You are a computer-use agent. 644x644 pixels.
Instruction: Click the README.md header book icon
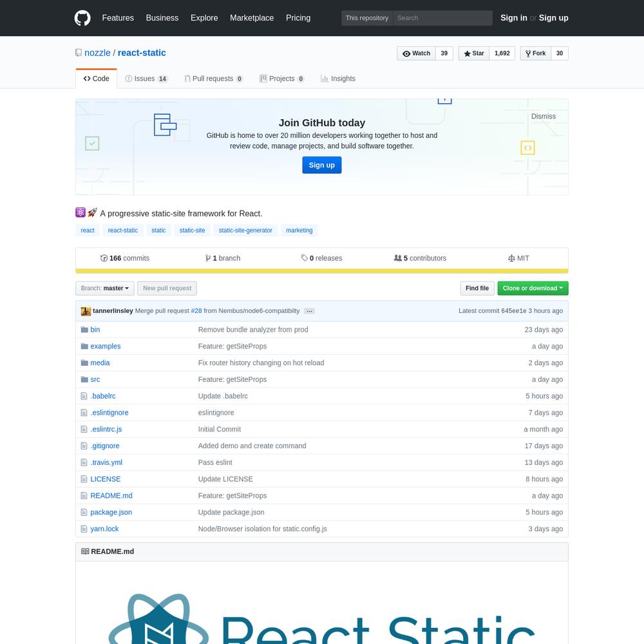85,551
